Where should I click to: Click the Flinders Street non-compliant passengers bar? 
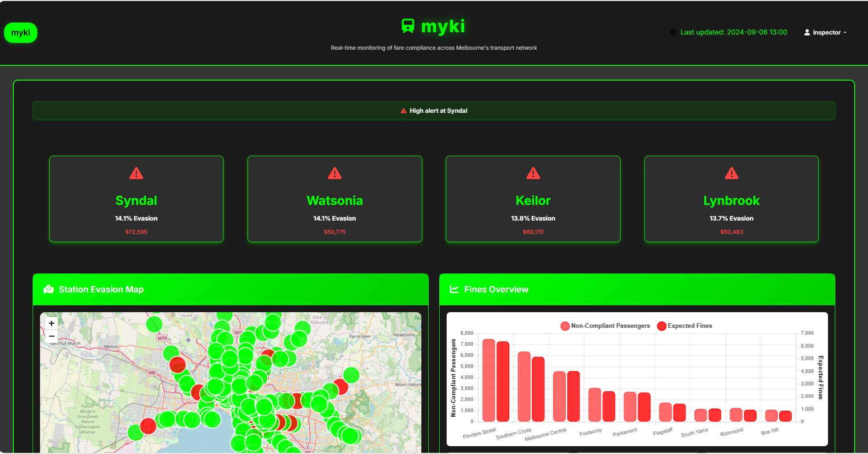coord(489,380)
